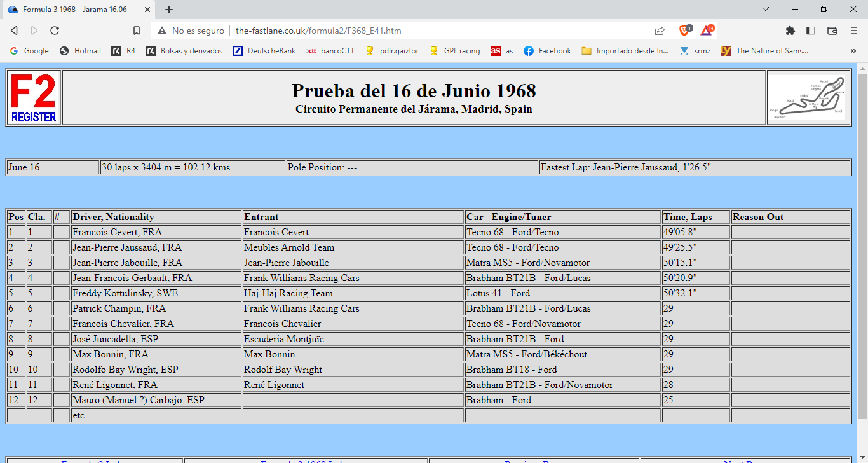The image size is (868, 463).
Task: Click 'Jean-Pierre Jaussaud, FRA' driver cell
Action: (x=156, y=247)
